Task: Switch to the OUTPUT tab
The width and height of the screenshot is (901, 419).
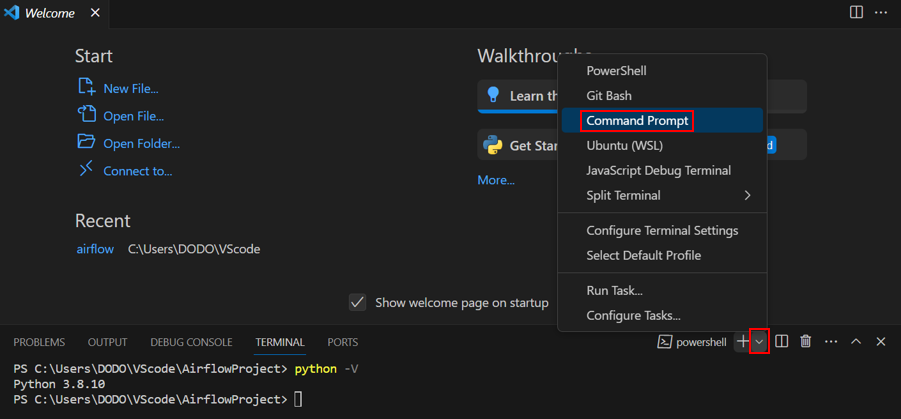Action: [107, 343]
